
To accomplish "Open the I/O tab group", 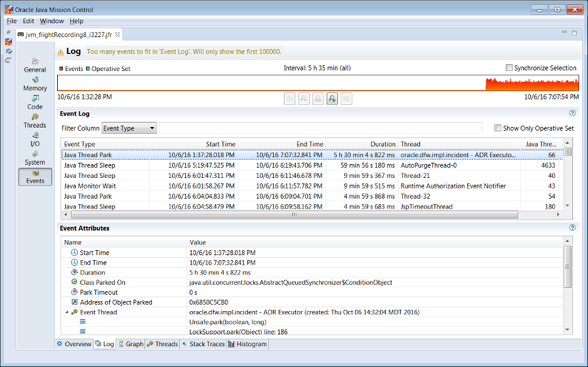I will (x=35, y=140).
